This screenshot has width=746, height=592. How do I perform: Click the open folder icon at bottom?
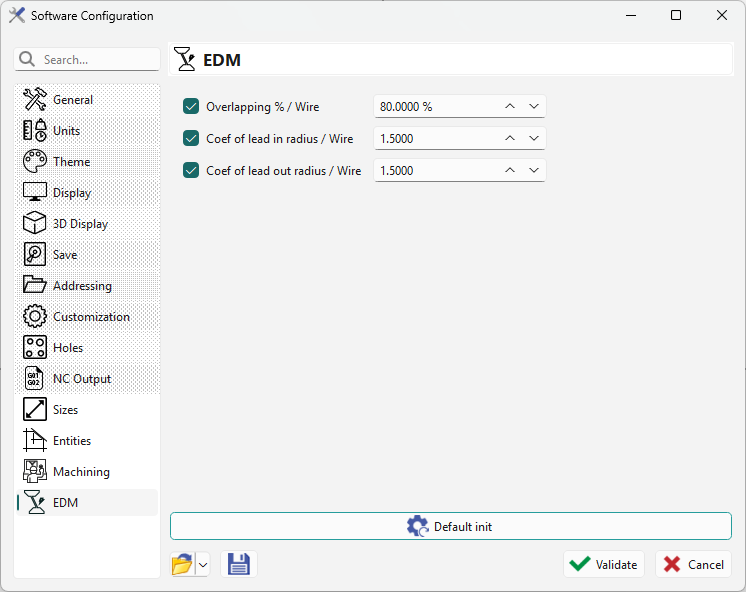click(x=182, y=564)
